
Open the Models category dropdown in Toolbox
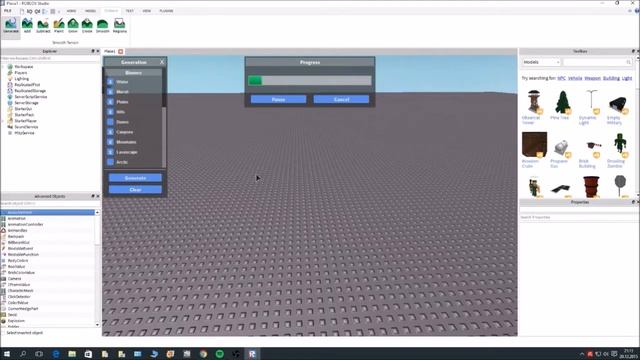(541, 62)
